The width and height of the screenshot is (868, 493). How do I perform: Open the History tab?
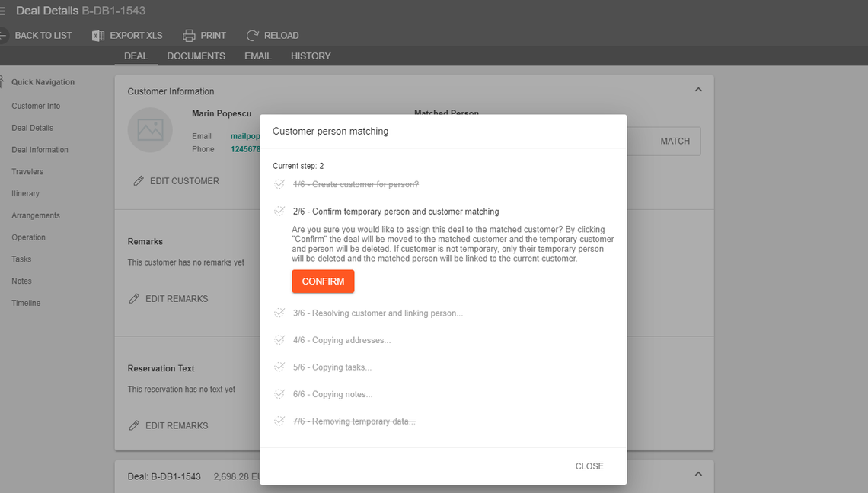[311, 56]
